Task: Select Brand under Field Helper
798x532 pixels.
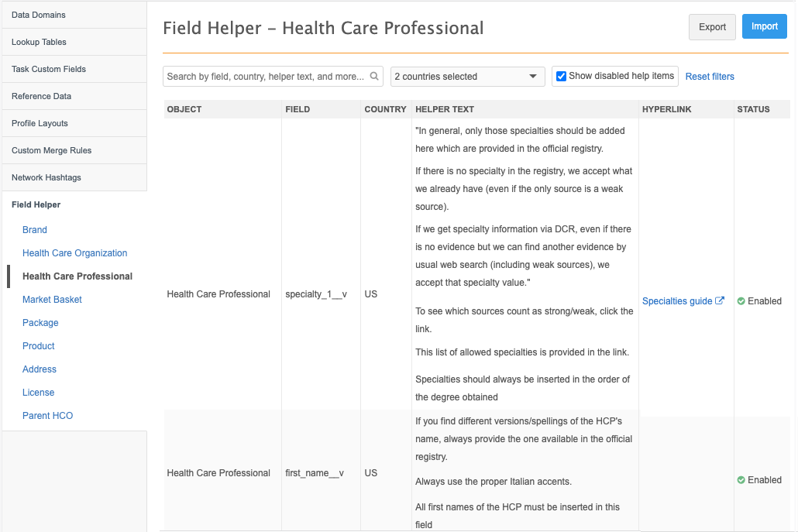Action: click(x=35, y=230)
